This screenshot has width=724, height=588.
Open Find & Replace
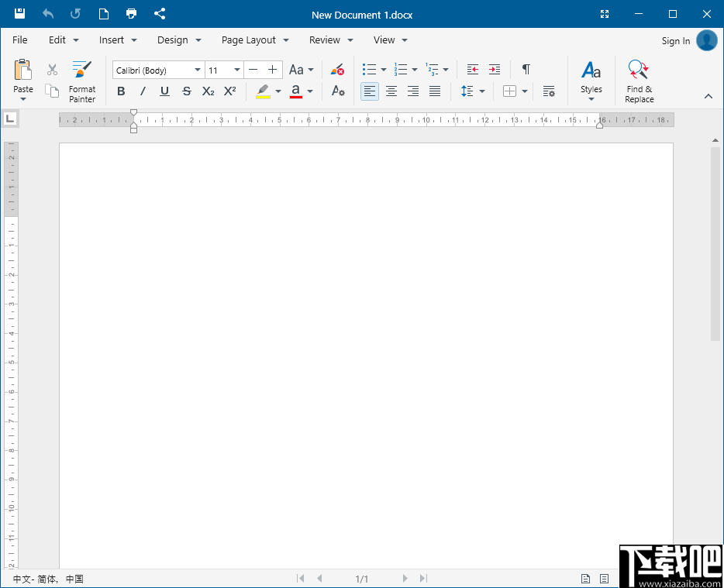(x=638, y=80)
